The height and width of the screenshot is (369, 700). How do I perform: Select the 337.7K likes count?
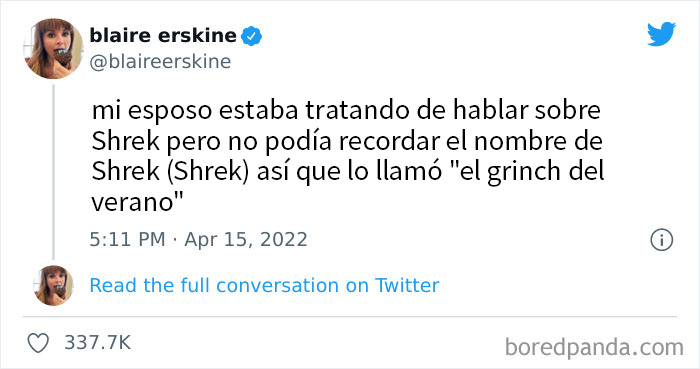[x=98, y=343]
